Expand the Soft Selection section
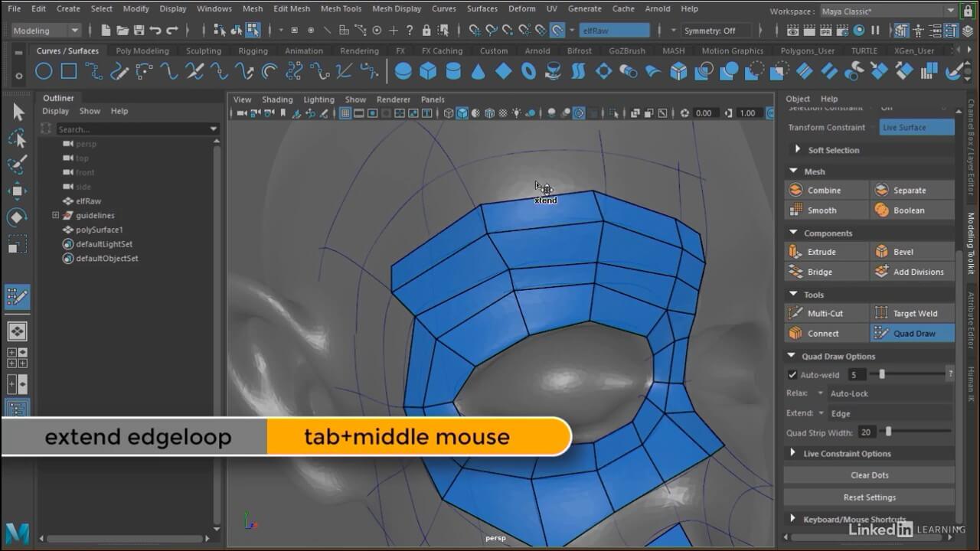 point(798,150)
